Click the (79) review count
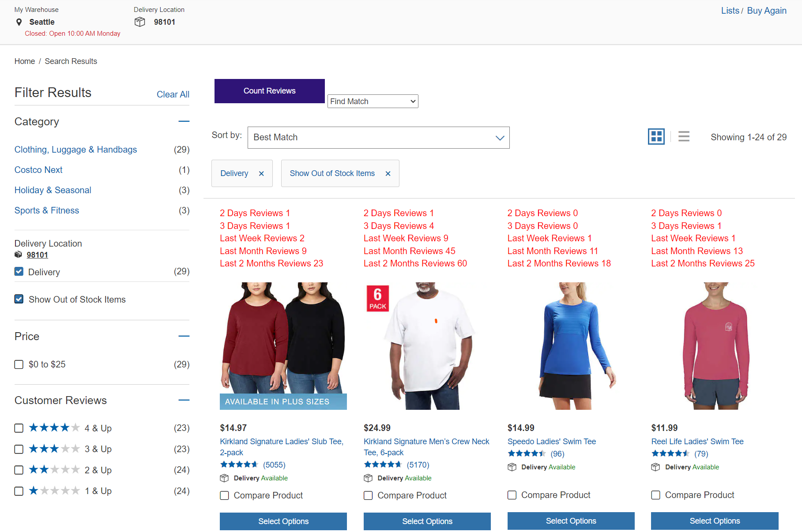This screenshot has height=532, width=802. 701,454
